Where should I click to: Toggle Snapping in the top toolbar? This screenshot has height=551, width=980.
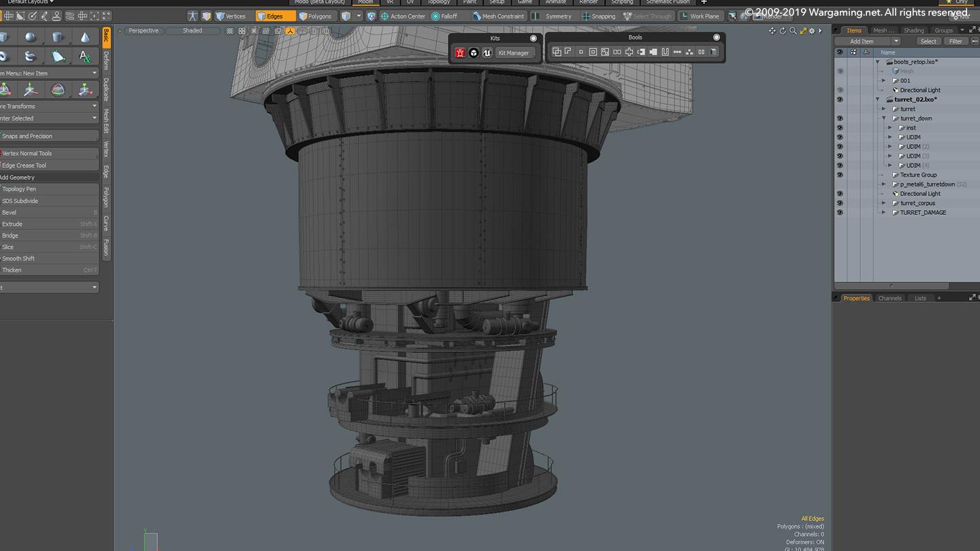(x=598, y=16)
